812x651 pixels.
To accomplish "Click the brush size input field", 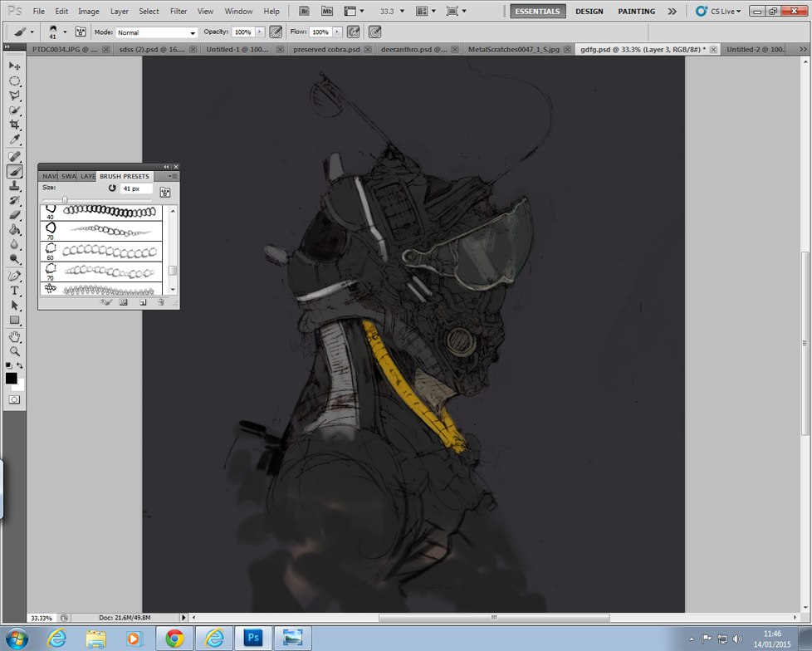I will [135, 188].
